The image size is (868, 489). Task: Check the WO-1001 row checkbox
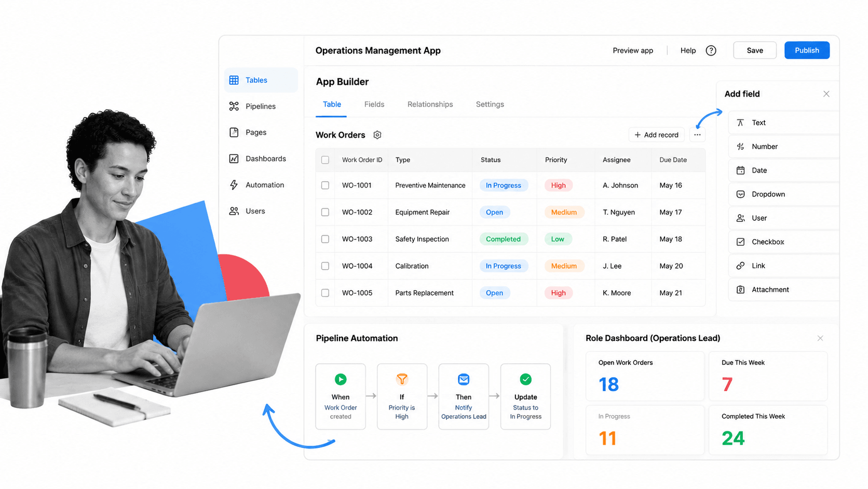click(x=325, y=186)
